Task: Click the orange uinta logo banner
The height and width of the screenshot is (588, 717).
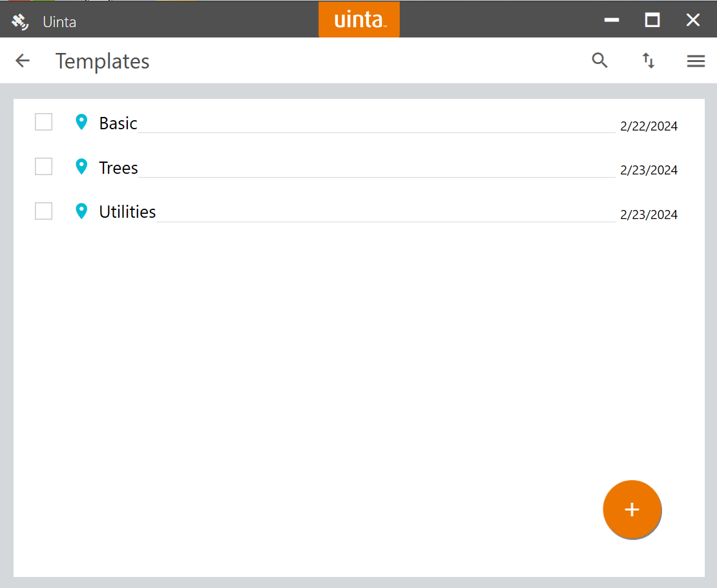Action: [359, 19]
